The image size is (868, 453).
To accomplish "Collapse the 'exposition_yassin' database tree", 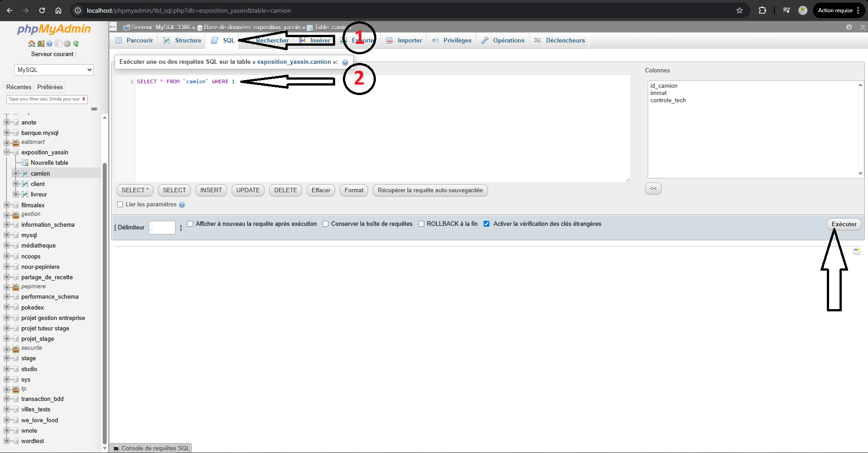I will 6,152.
